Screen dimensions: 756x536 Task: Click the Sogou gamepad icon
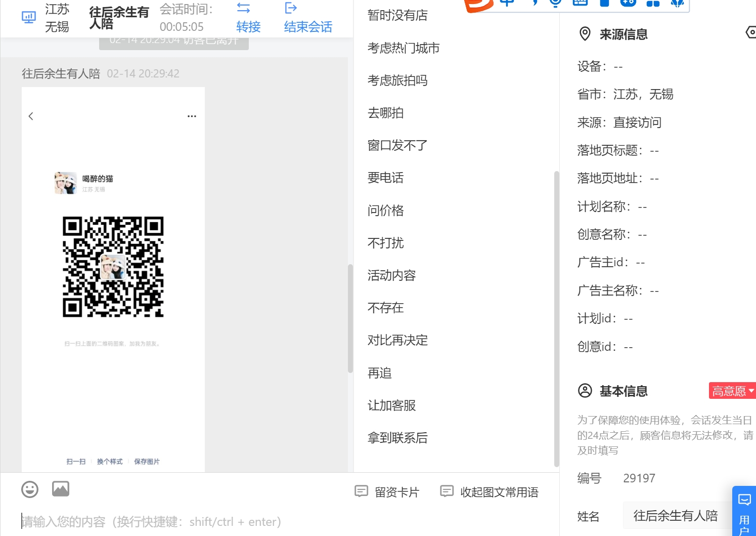[x=628, y=3]
